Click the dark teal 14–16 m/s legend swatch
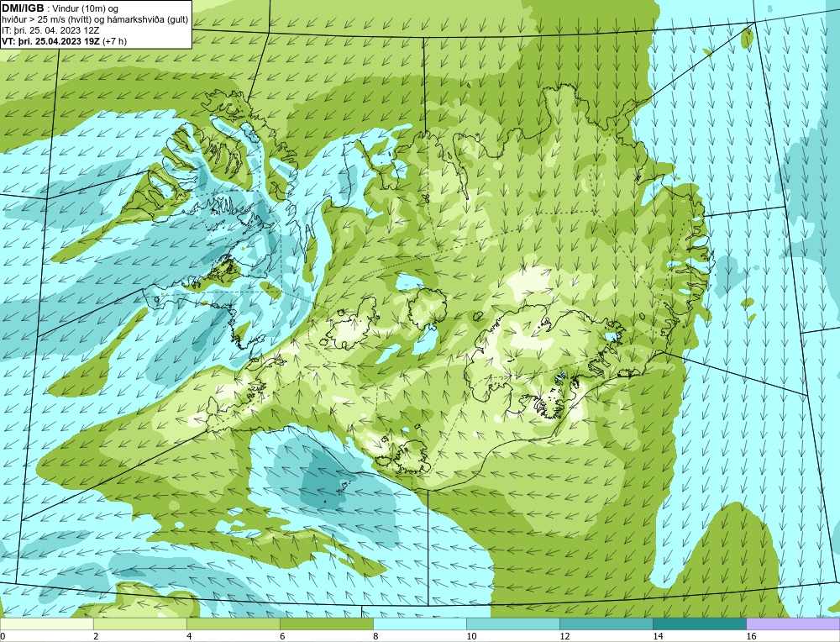The image size is (840, 642). 700,624
